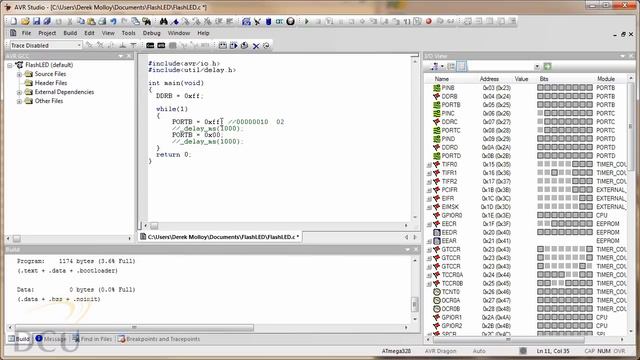Click the circular refresh icon in second toolbar
The height and width of the screenshot is (360, 640).
[266, 46]
